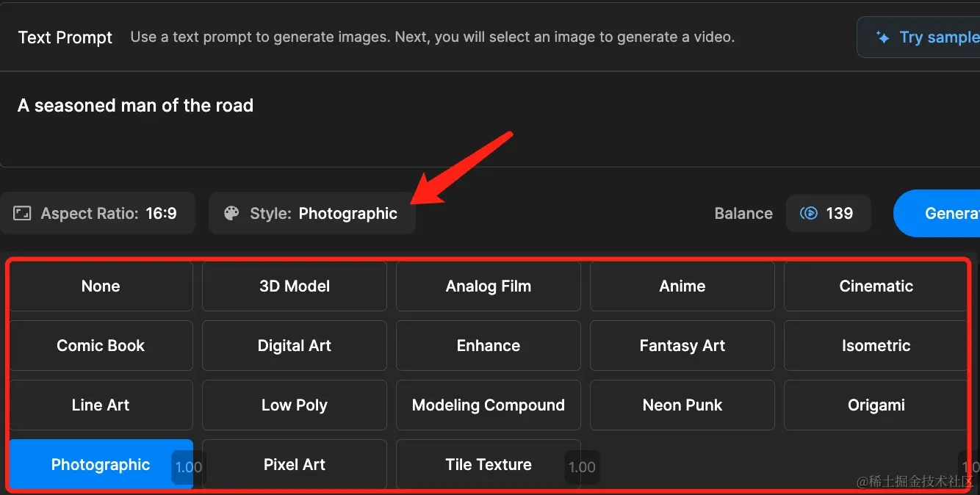Click the aspect ratio frame icon
The image size is (980, 495).
pos(22,214)
